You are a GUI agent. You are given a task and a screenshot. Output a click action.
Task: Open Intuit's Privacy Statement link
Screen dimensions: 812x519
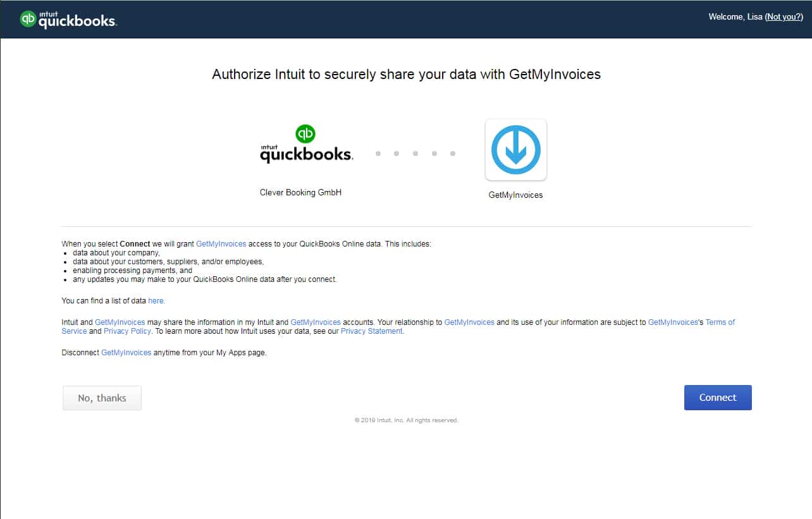click(x=372, y=331)
